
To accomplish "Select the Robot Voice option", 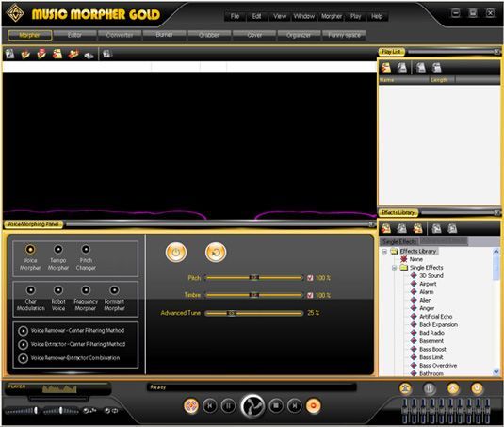I will (58, 290).
